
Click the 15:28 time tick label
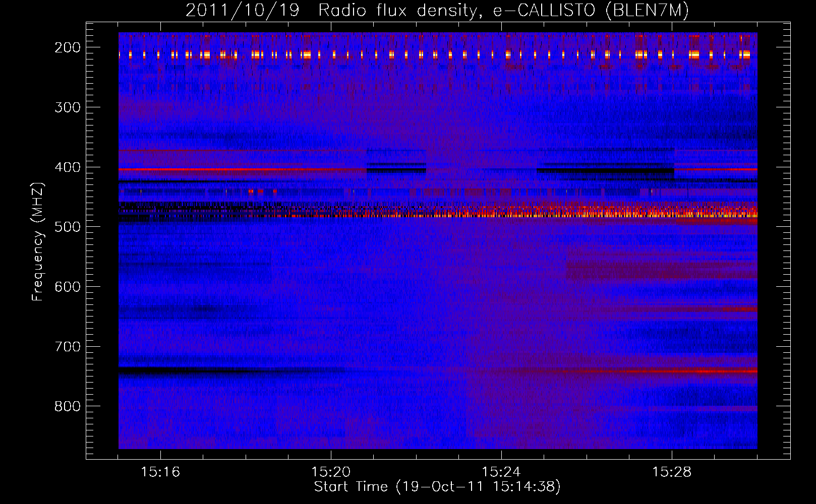tap(672, 472)
